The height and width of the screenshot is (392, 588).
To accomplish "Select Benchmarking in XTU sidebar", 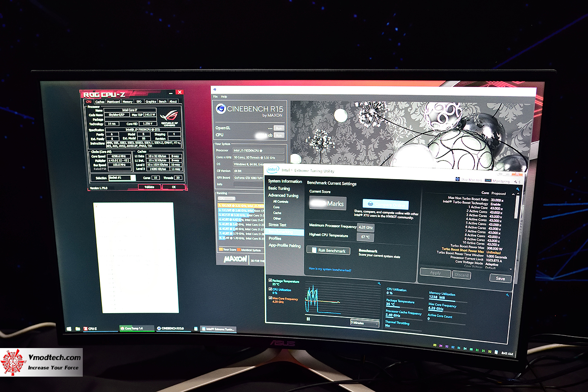I will click(x=285, y=232).
